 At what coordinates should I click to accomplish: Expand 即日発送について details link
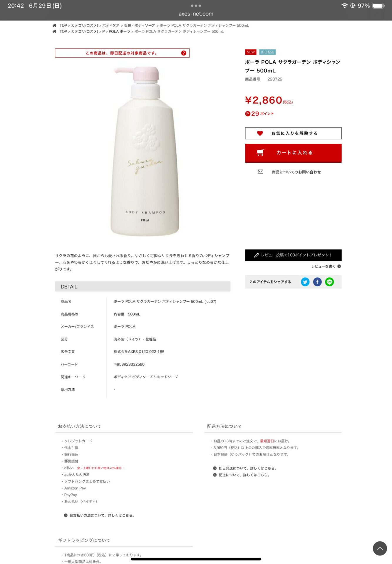(x=245, y=468)
